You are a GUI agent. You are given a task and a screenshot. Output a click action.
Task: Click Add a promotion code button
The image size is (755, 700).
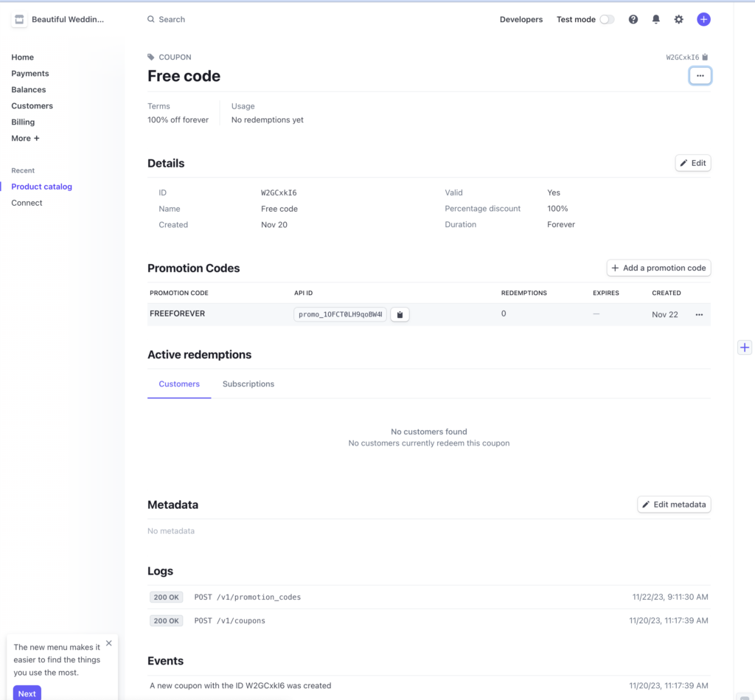pyautogui.click(x=658, y=268)
